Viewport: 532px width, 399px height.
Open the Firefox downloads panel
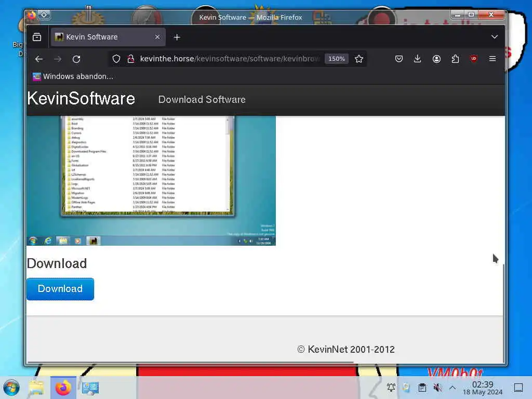point(418,59)
